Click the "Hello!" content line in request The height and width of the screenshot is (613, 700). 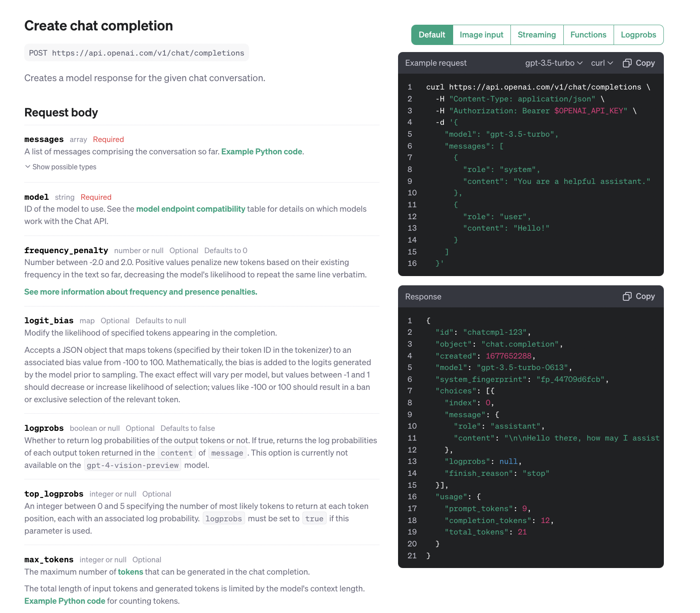click(x=506, y=228)
